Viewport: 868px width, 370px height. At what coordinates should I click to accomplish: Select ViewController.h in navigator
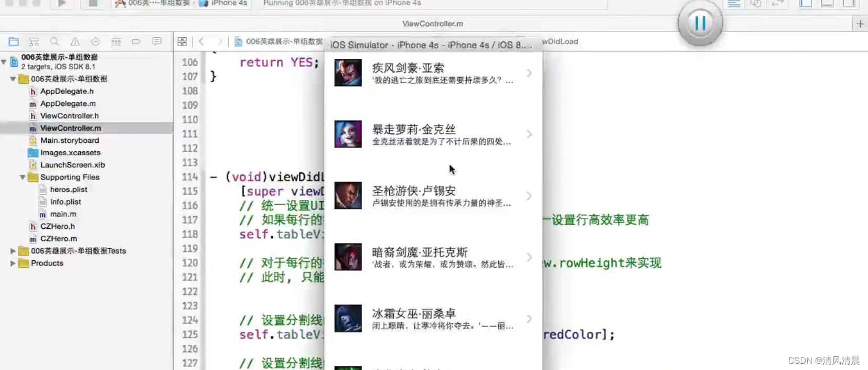click(69, 116)
